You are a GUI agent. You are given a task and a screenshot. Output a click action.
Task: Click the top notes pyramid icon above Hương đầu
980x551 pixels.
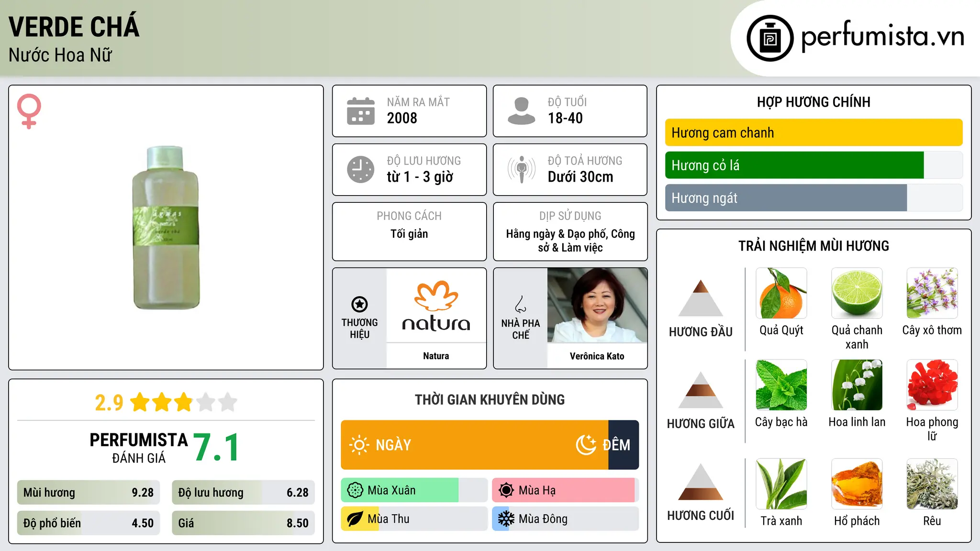pyautogui.click(x=701, y=298)
